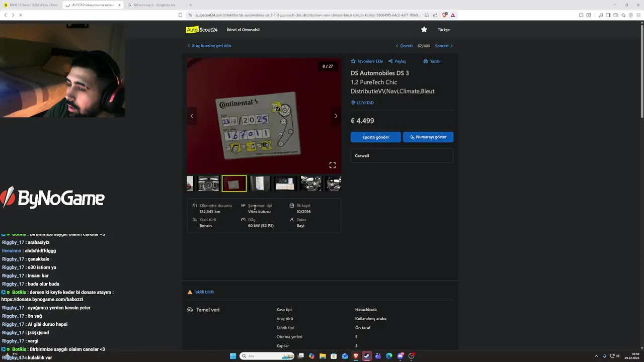Open File Explorer from the taskbar
This screenshot has height=362, width=644.
pos(323,356)
